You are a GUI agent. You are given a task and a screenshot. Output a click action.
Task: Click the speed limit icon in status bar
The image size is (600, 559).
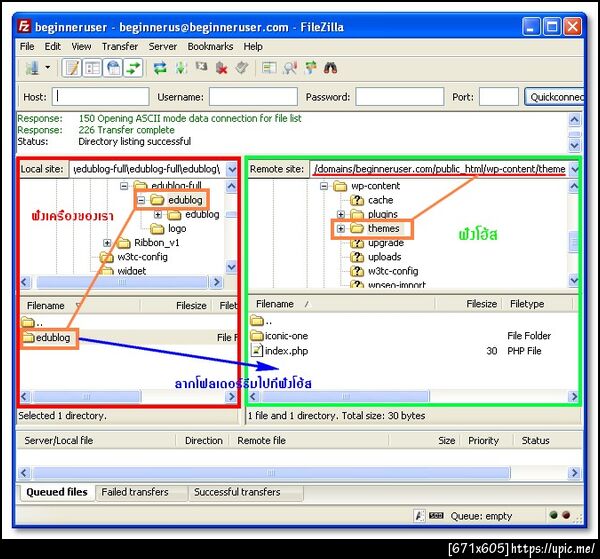click(436, 516)
